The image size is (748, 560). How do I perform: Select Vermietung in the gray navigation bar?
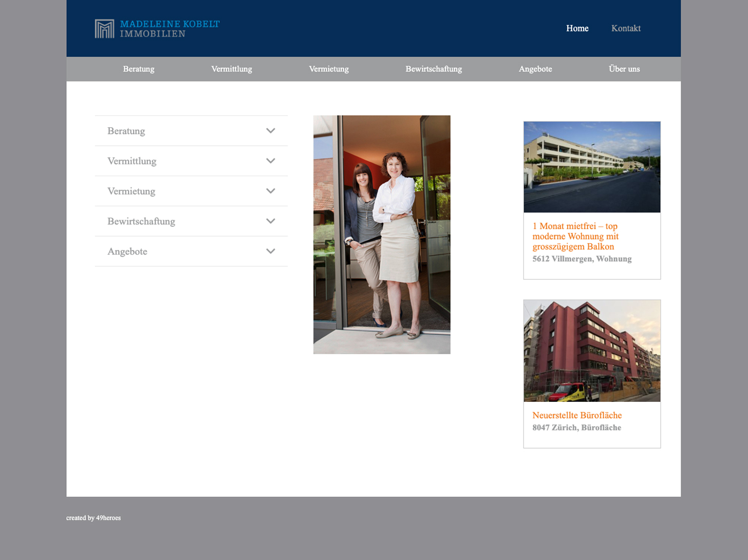point(329,69)
